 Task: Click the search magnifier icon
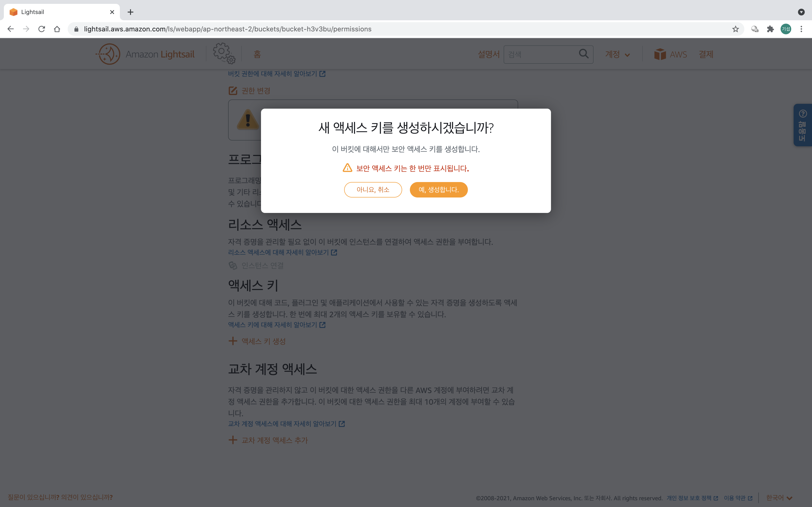point(583,54)
